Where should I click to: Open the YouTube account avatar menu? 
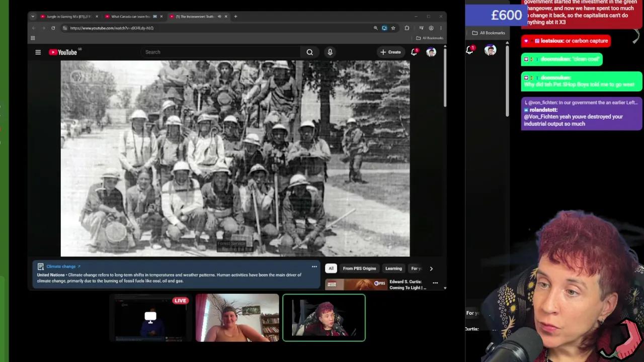[x=431, y=52]
